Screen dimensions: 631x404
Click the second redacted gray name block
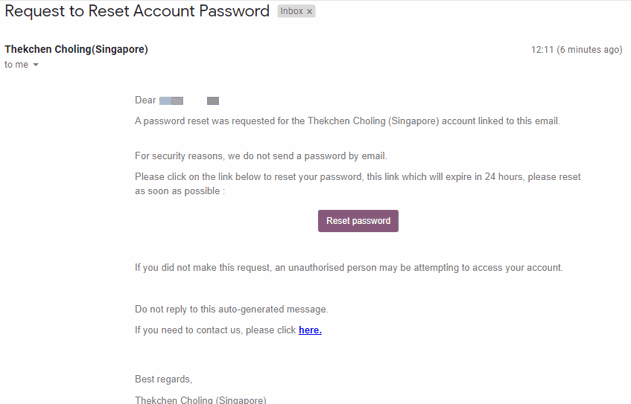point(213,100)
